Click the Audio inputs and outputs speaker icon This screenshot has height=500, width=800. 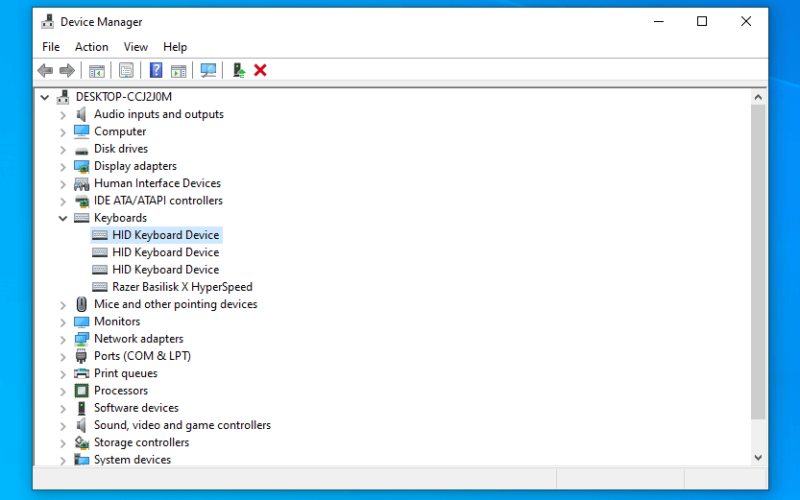(x=81, y=114)
